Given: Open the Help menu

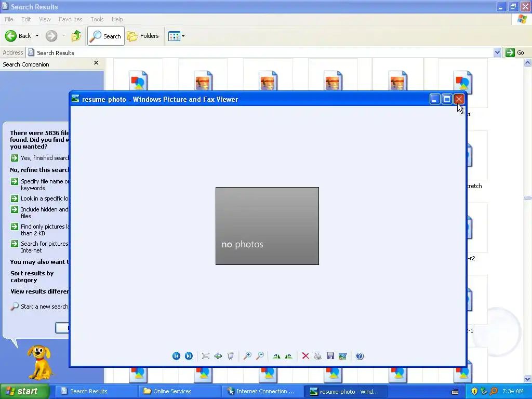Looking at the screenshot, I should click(117, 19).
